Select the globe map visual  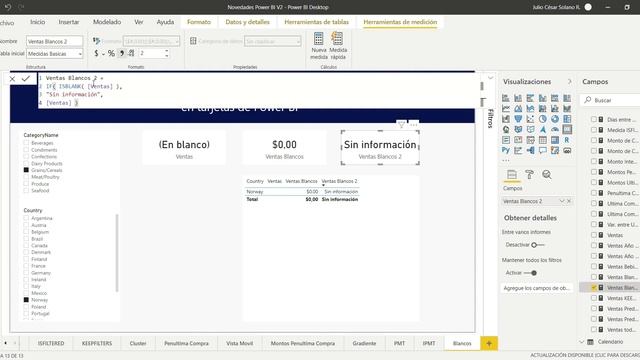[506, 129]
